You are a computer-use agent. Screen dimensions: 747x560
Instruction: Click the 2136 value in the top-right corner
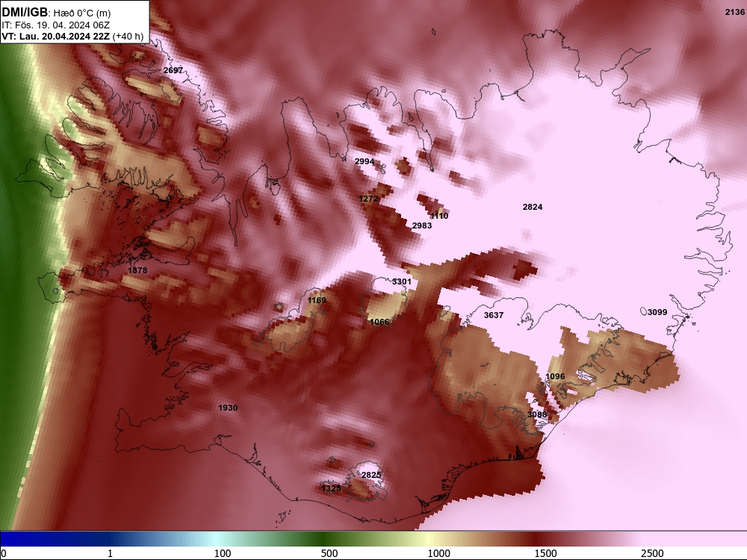[734, 12]
